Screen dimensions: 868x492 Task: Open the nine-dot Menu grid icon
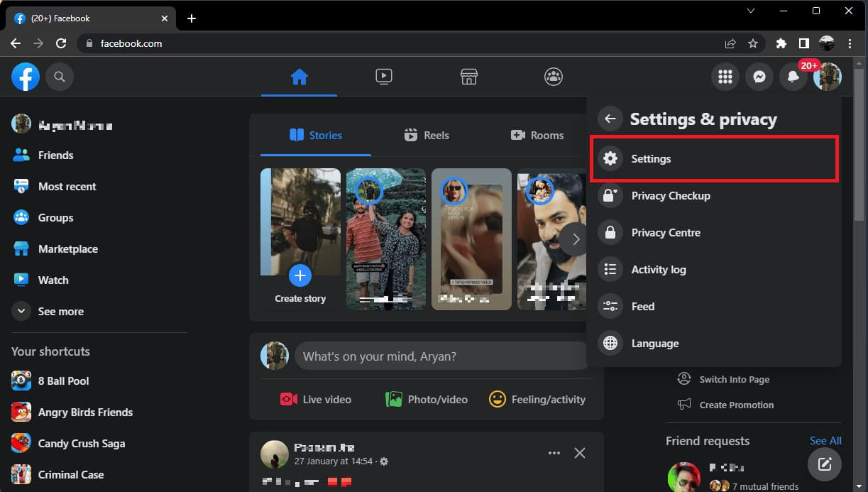point(725,77)
